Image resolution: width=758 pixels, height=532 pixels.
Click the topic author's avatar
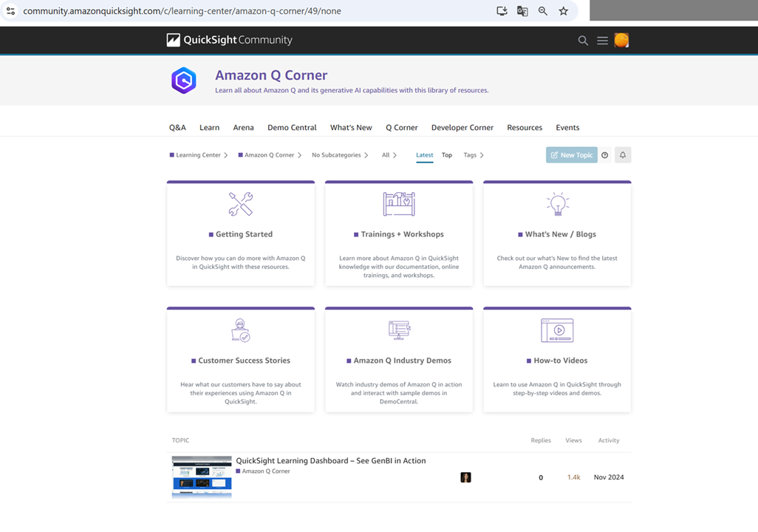[465, 477]
